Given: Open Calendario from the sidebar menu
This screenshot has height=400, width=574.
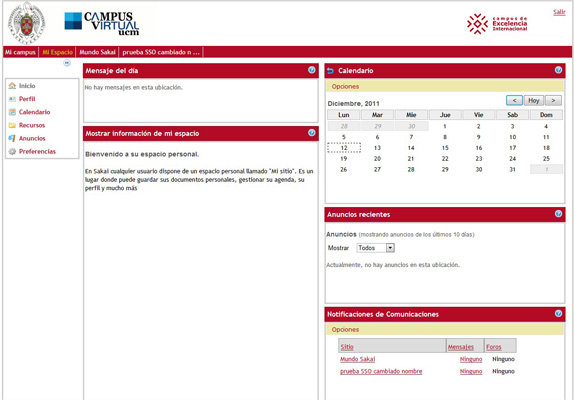Looking at the screenshot, I should click(34, 112).
